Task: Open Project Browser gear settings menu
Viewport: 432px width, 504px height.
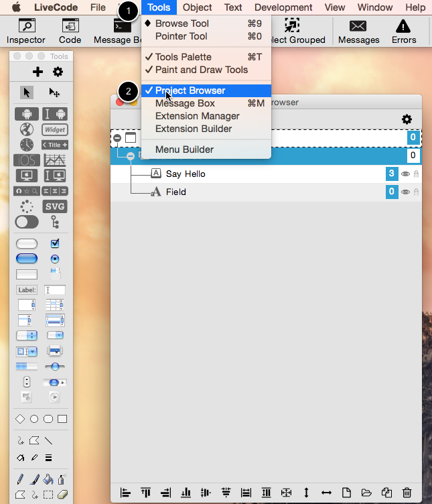Action: tap(407, 119)
